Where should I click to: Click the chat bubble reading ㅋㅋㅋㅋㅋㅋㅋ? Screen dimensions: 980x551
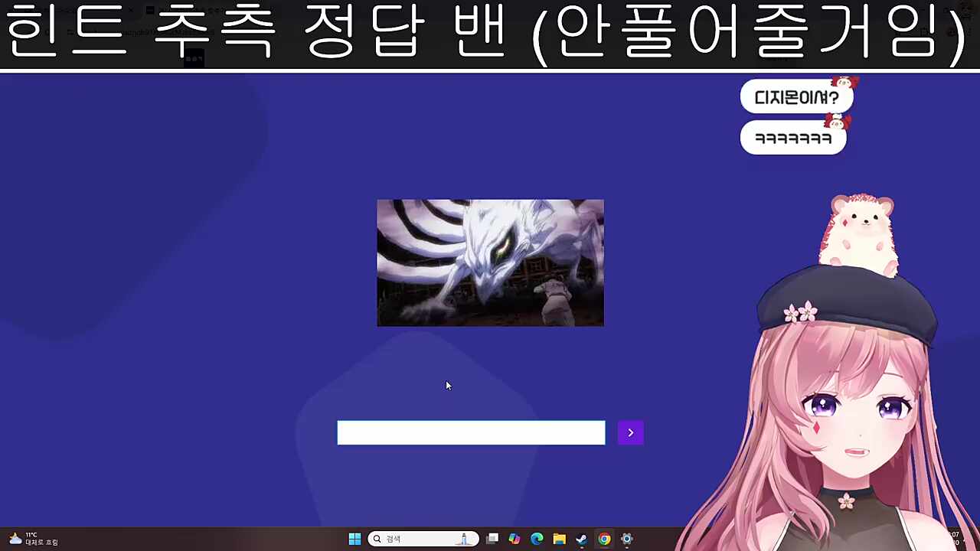(793, 139)
